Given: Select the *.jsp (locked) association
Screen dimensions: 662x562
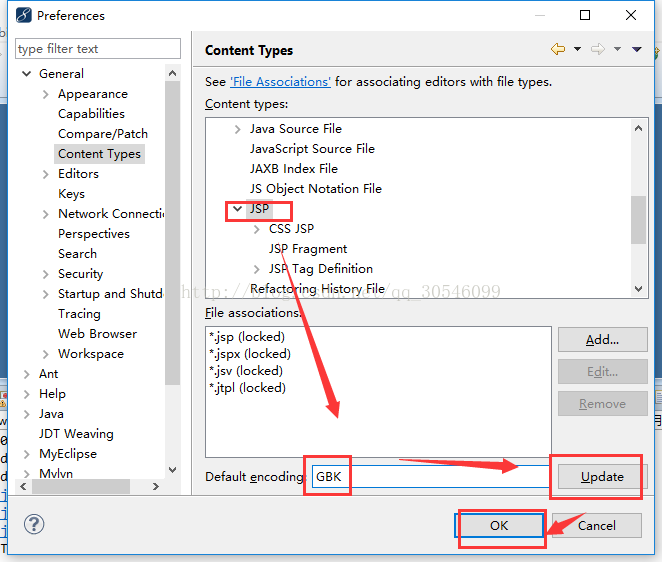Looking at the screenshot, I should pyautogui.click(x=247, y=337).
